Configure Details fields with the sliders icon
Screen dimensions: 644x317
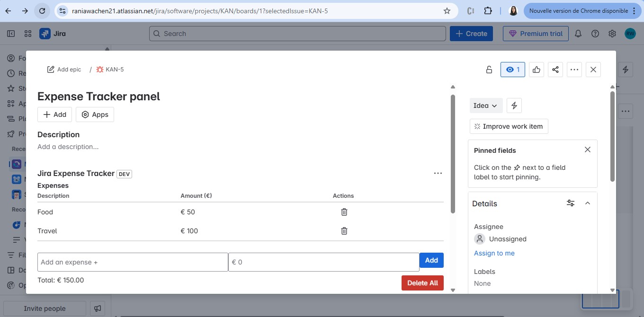(571, 203)
